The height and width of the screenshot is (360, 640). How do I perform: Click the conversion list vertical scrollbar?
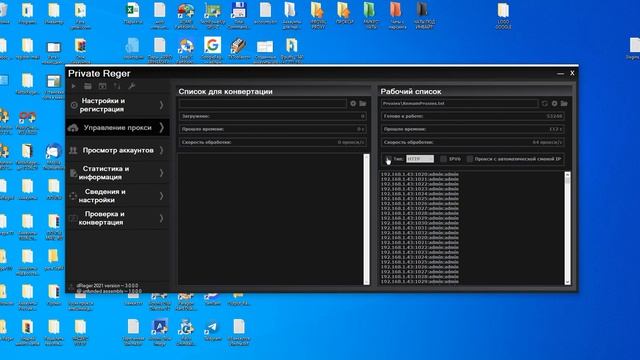[x=367, y=219]
